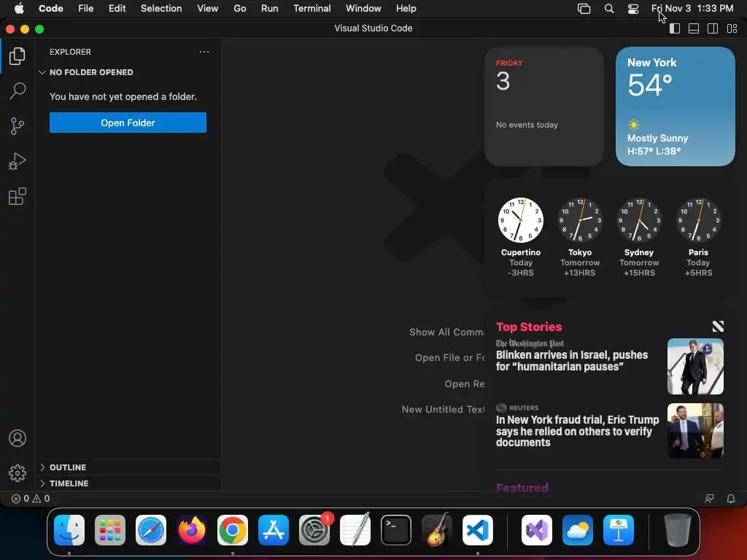Image resolution: width=747 pixels, height=560 pixels.
Task: Open Control Center in the menu bar
Action: pyautogui.click(x=632, y=9)
